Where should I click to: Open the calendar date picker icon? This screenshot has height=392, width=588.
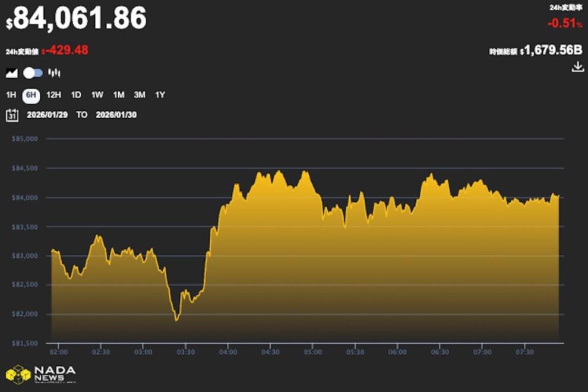click(12, 114)
